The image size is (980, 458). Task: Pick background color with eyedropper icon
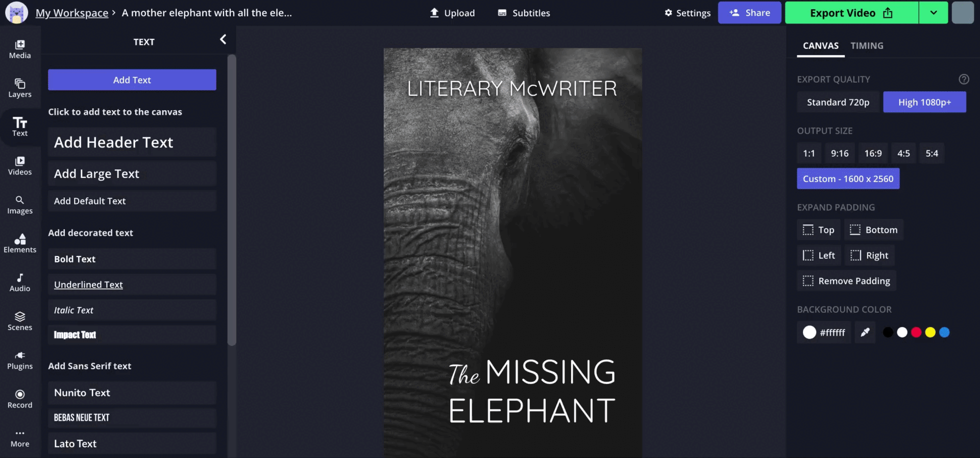(x=865, y=333)
